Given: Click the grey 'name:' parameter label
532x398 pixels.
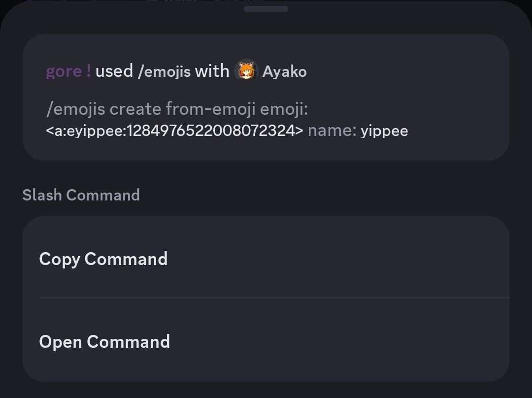Looking at the screenshot, I should [x=332, y=131].
